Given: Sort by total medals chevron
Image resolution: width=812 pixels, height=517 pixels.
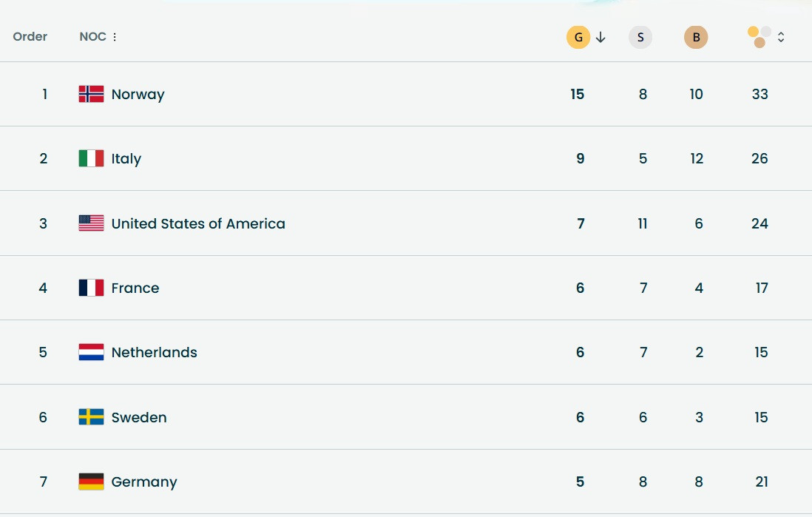Looking at the screenshot, I should (781, 37).
